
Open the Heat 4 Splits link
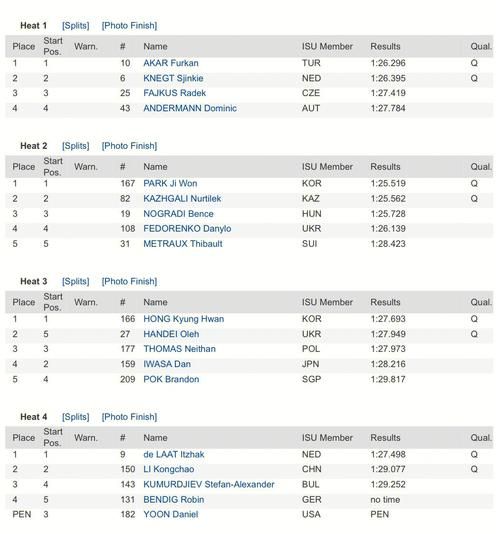[x=76, y=417]
